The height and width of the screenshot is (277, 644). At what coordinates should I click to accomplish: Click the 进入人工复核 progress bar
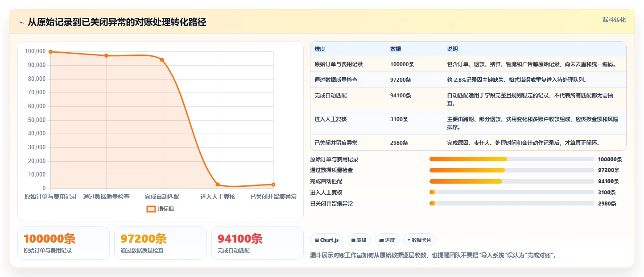coord(512,192)
